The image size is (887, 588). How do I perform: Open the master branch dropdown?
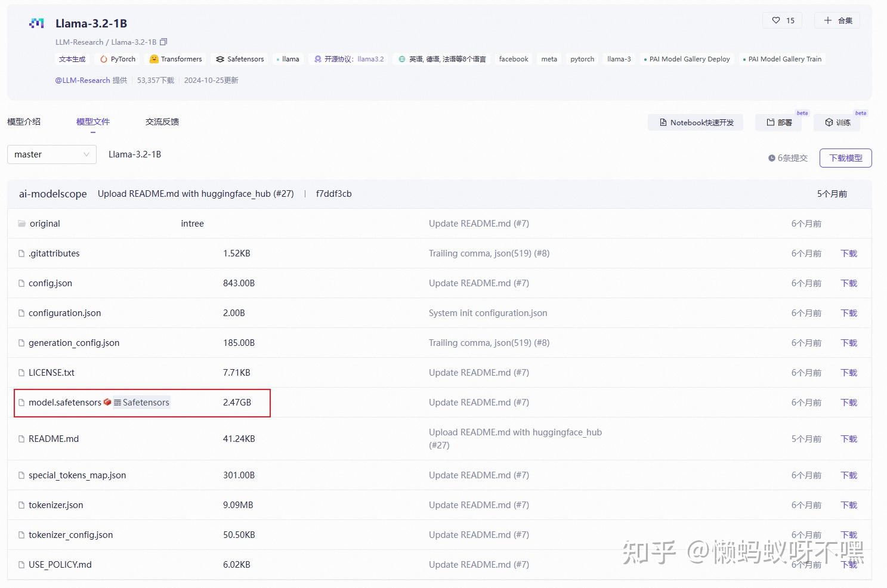[x=52, y=154]
